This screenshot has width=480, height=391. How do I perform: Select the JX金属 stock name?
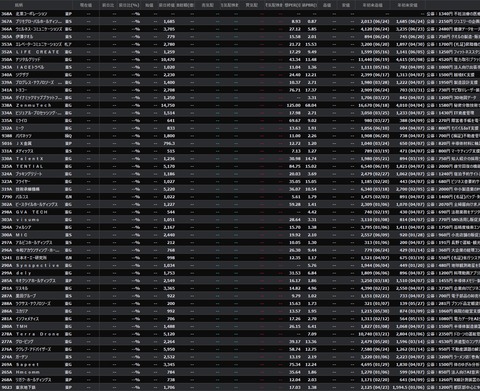tap(24, 143)
